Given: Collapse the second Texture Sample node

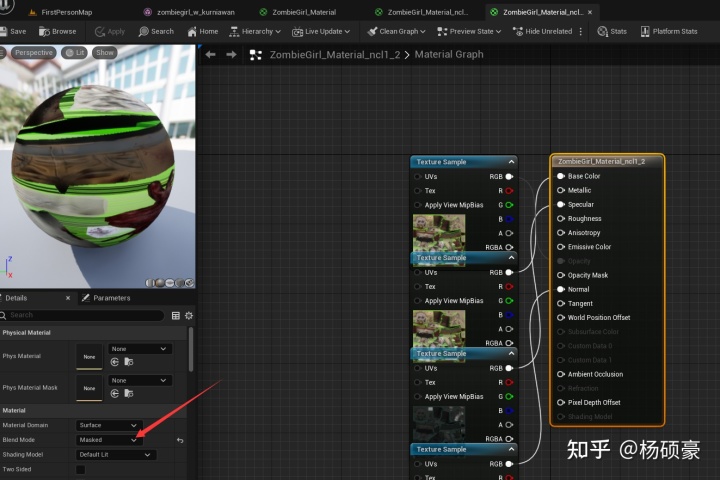Looking at the screenshot, I should click(511, 258).
